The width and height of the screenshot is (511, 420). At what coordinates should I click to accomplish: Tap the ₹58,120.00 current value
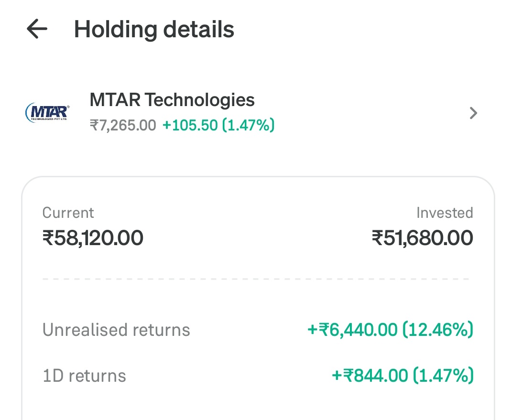93,237
